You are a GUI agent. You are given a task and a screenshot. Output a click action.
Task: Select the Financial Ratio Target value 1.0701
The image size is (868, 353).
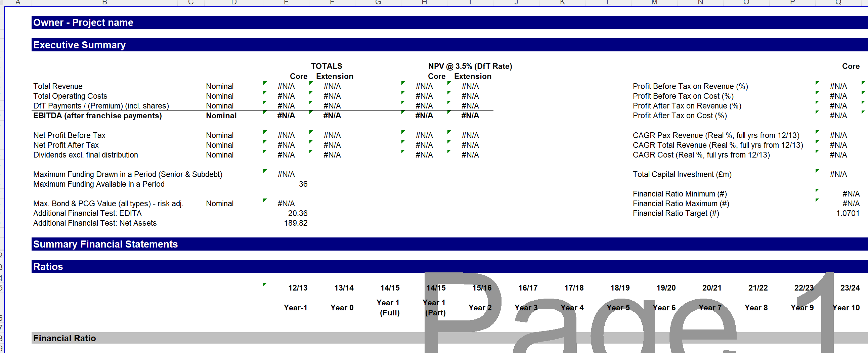point(847,213)
